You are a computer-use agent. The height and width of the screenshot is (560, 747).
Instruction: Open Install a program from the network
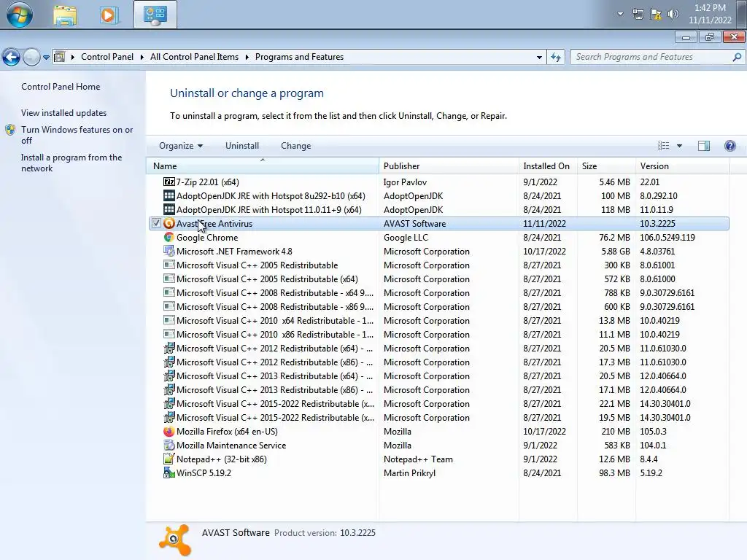coord(71,163)
